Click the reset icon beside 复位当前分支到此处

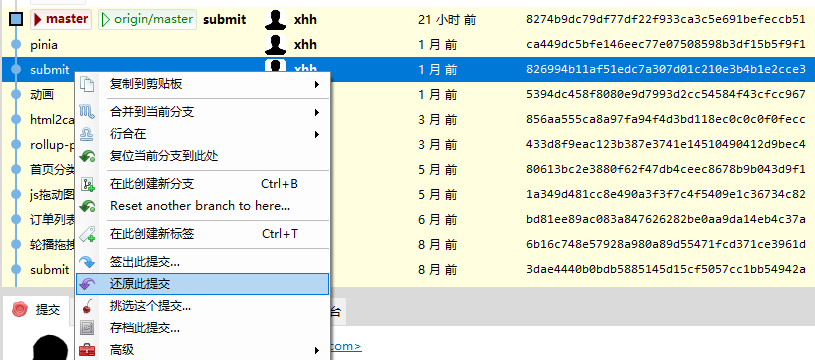[x=87, y=156]
